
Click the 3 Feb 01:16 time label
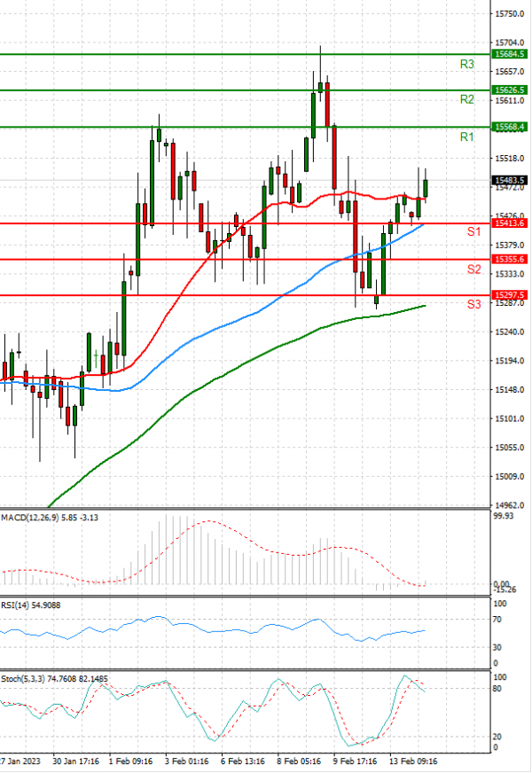(x=186, y=761)
